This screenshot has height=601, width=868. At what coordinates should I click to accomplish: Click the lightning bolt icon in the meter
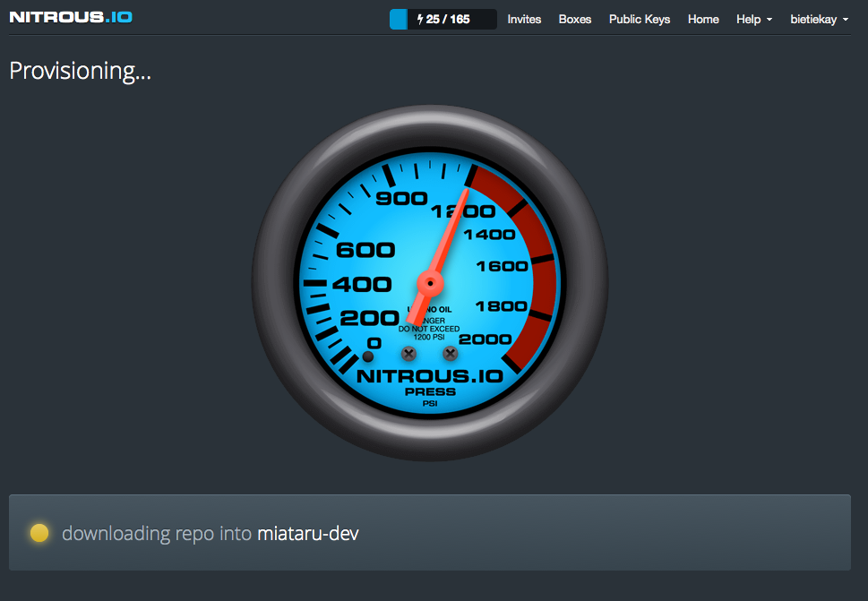[x=420, y=20]
